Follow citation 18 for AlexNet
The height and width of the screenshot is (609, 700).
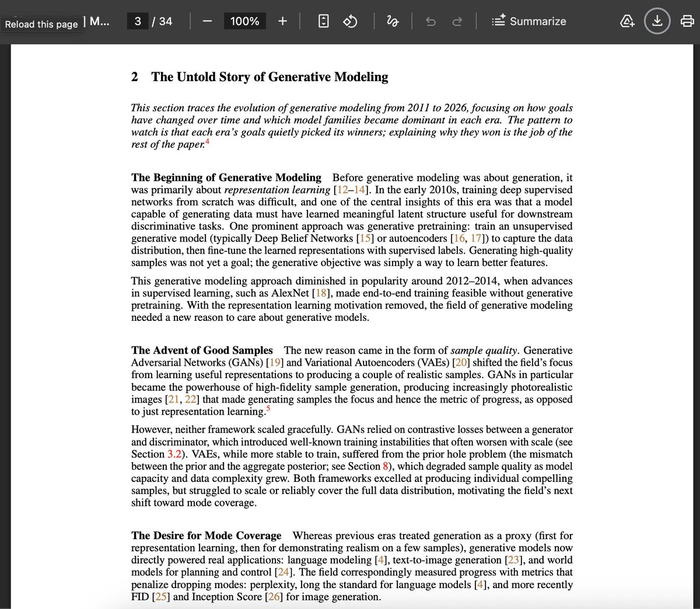[321, 293]
